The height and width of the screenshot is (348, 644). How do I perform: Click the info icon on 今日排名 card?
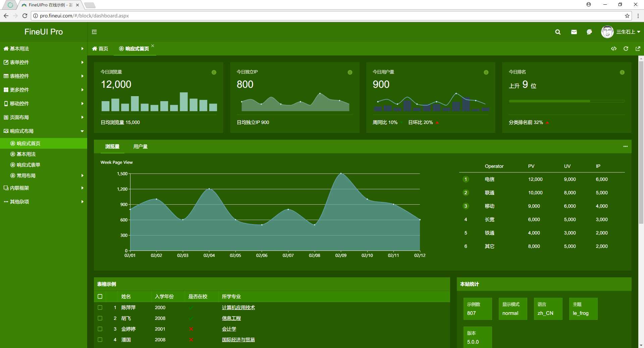tap(622, 72)
